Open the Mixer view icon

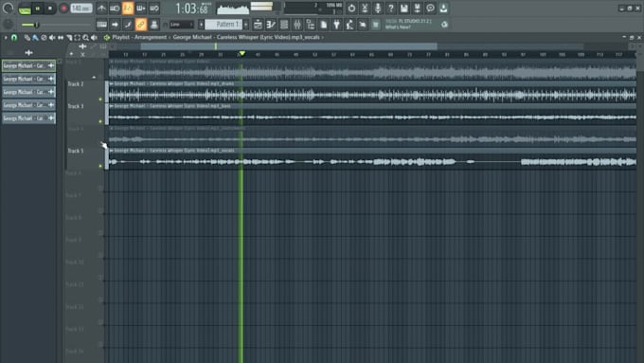(x=297, y=25)
